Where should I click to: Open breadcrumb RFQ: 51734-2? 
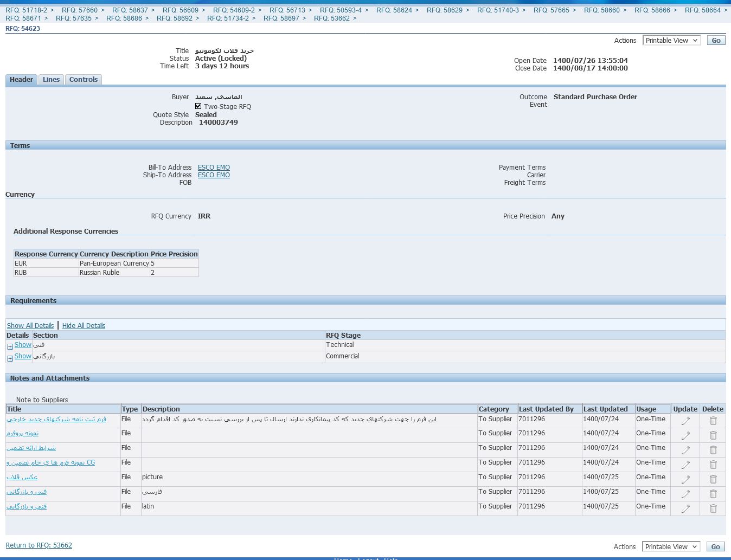click(x=228, y=18)
